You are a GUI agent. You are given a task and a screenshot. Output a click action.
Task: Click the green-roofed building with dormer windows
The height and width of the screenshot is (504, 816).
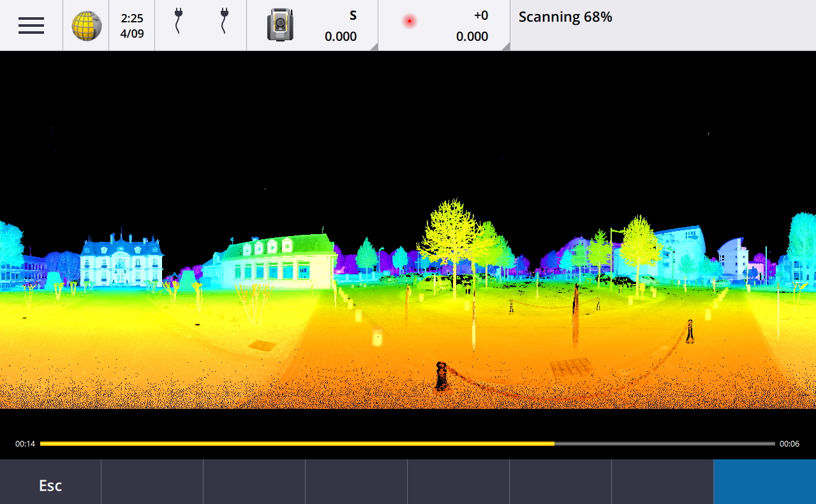pyautogui.click(x=276, y=262)
